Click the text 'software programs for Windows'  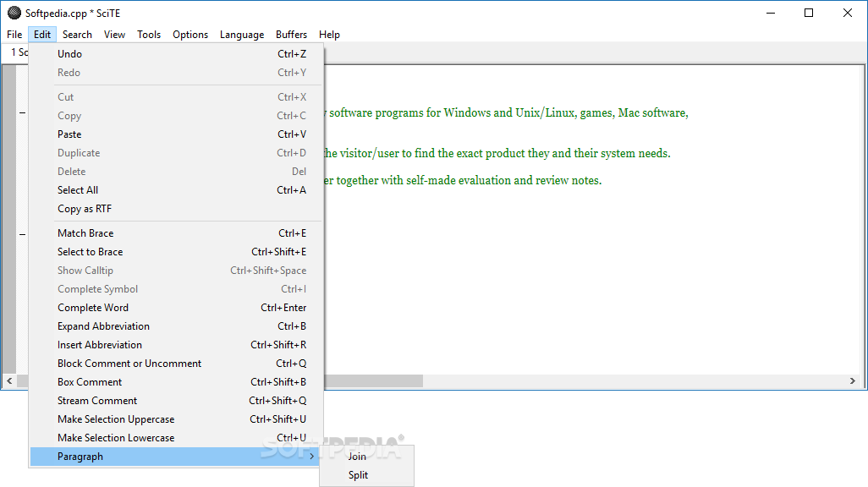pos(411,113)
